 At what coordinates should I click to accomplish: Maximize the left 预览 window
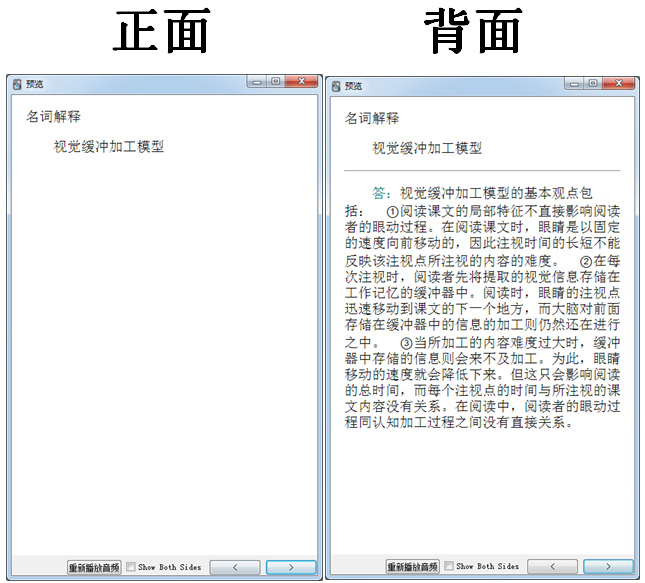click(x=276, y=81)
